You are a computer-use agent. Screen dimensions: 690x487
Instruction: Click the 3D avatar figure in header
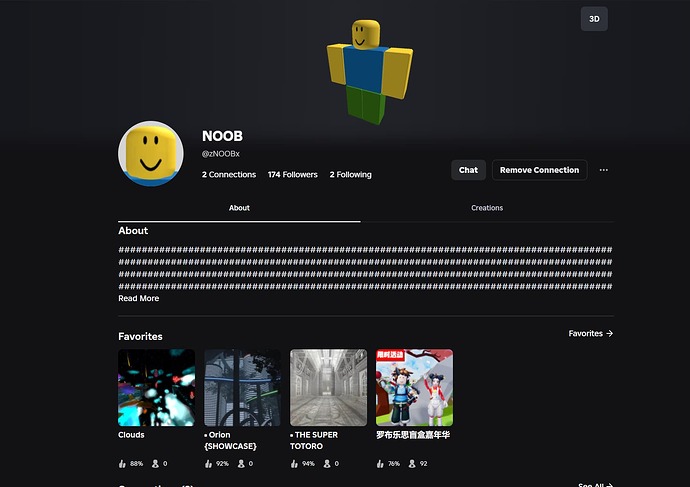point(369,72)
